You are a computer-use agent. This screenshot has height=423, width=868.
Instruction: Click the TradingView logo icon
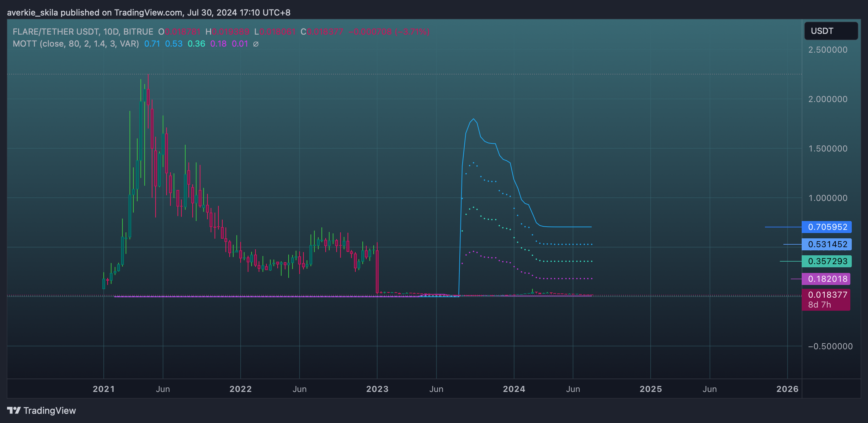click(x=14, y=410)
